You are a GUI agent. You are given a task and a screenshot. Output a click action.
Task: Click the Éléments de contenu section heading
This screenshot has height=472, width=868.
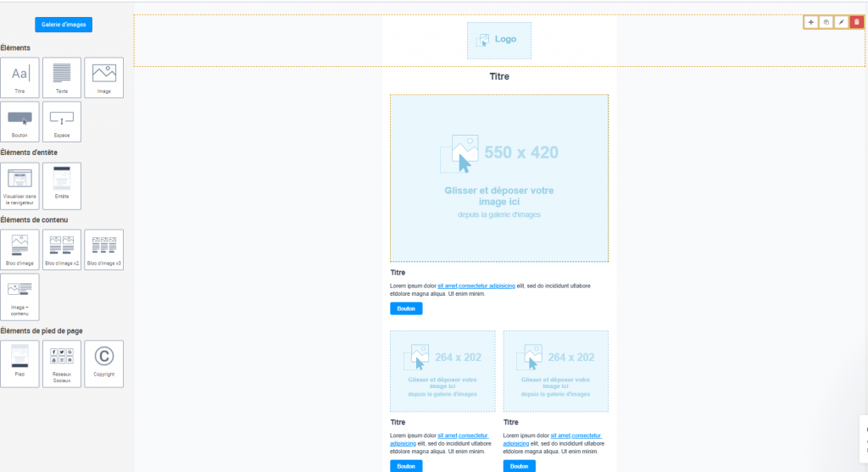pos(34,219)
